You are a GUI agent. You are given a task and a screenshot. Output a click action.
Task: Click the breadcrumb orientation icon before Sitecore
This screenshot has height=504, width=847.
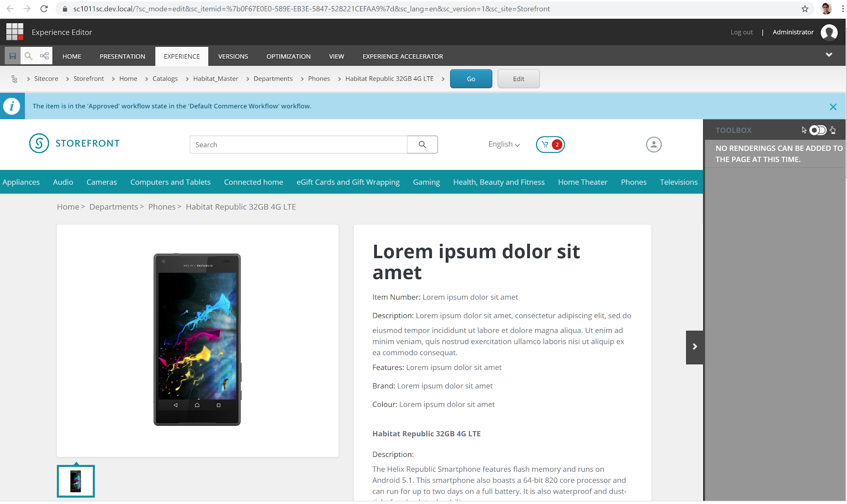[x=14, y=79]
